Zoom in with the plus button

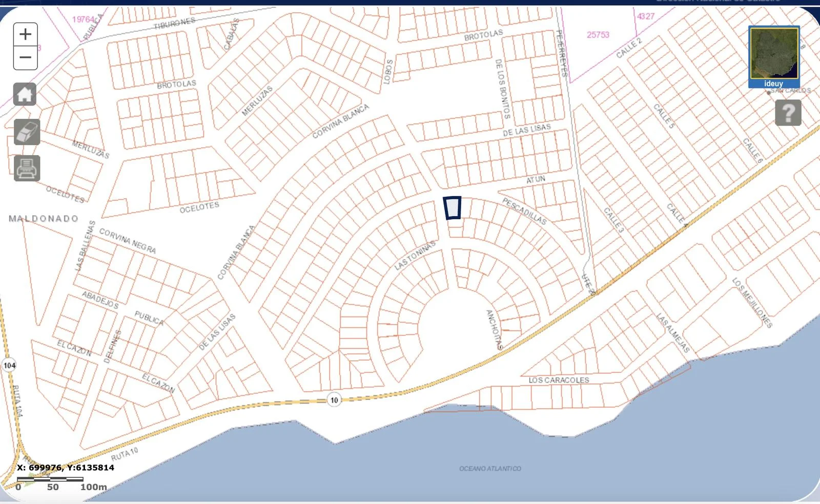[x=25, y=34]
